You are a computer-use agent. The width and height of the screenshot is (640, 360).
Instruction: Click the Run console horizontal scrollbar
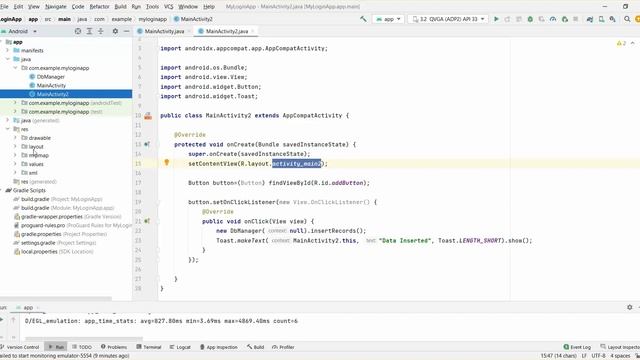tap(84, 338)
